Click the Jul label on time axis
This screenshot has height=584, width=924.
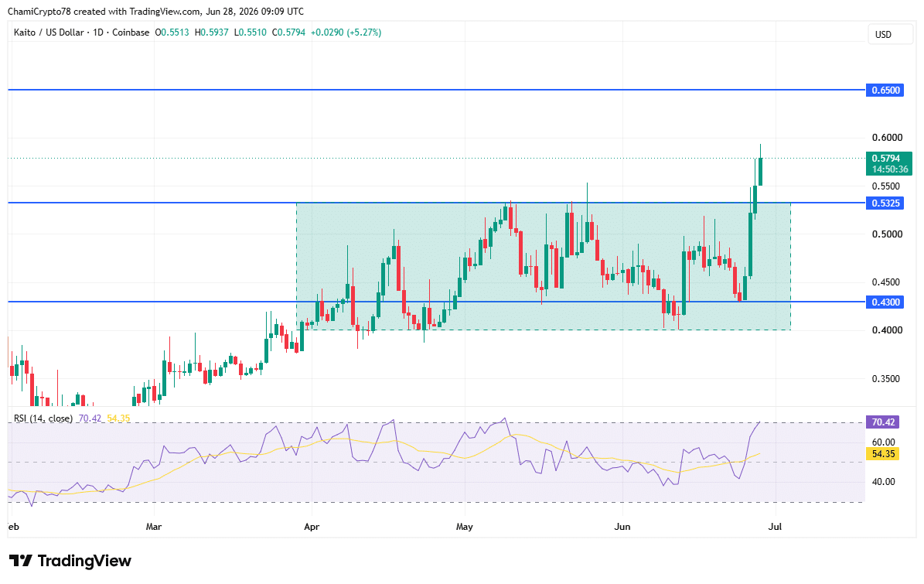[x=775, y=527]
